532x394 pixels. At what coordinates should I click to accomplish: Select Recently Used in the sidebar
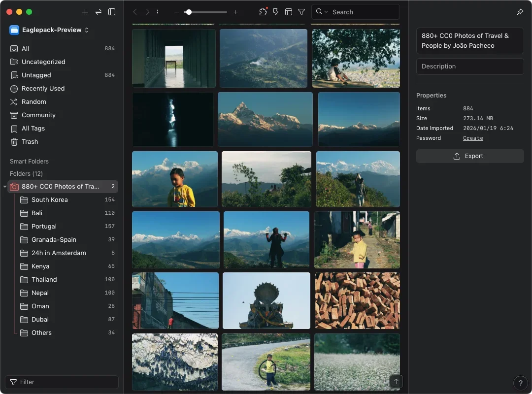(43, 89)
